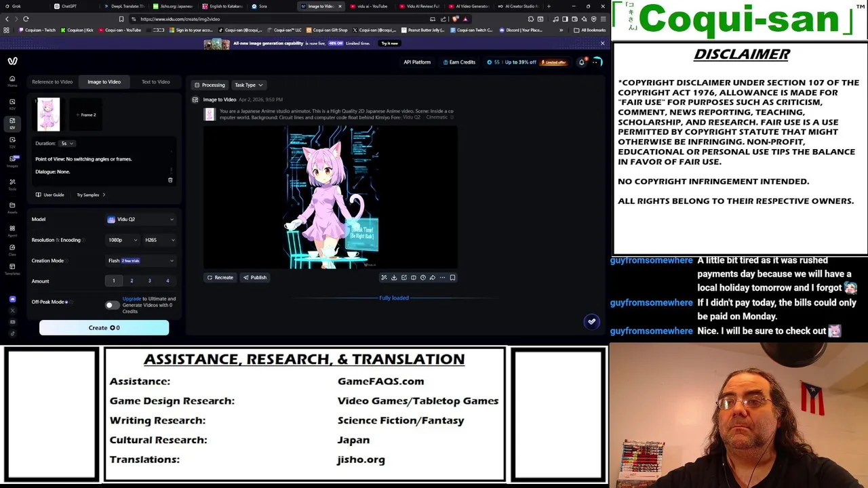Open the more options ellipsis under video

[x=442, y=277]
